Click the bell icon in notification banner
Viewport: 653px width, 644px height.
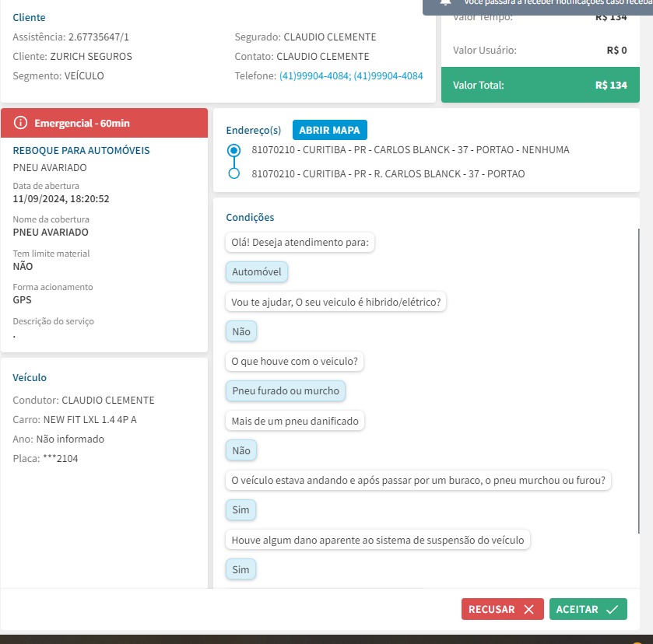click(446, 2)
